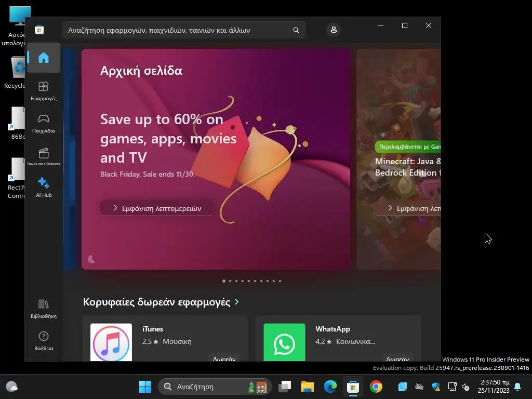This screenshot has width=532, height=399.
Task: Launch Google Chrome from the taskbar
Action: [376, 387]
